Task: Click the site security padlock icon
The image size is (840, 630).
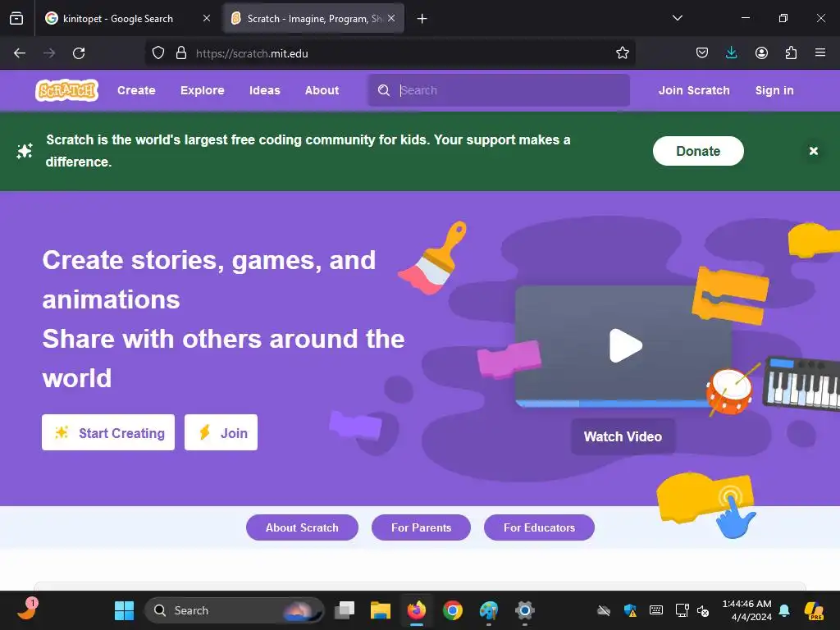Action: (x=181, y=53)
